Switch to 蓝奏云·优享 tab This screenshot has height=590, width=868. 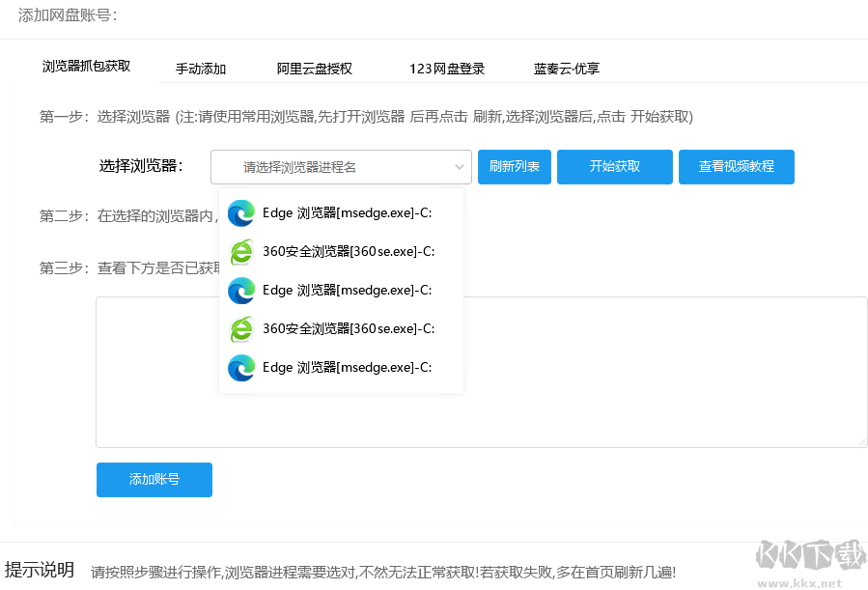click(567, 69)
